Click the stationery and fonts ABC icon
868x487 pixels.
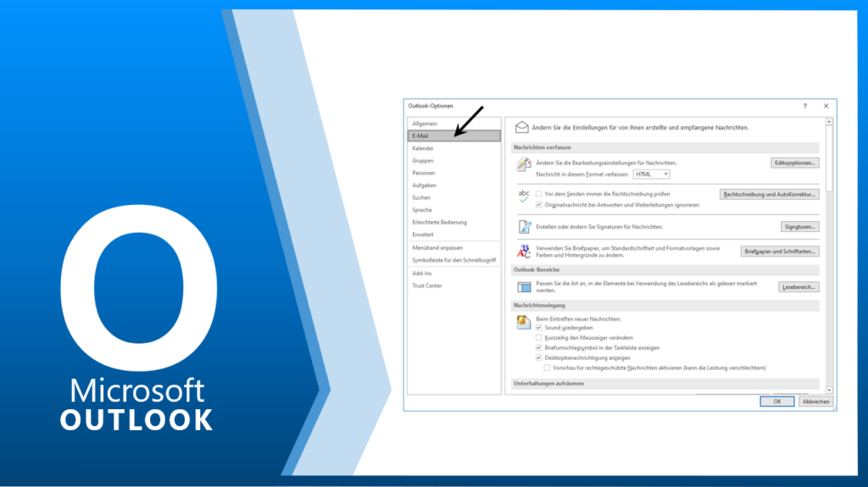(524, 252)
